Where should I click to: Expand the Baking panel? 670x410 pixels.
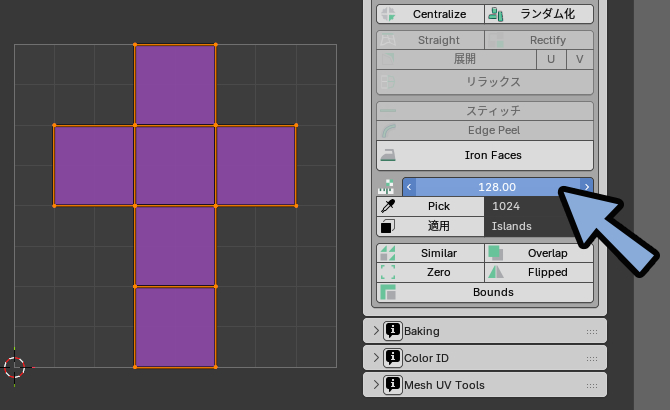(485, 331)
